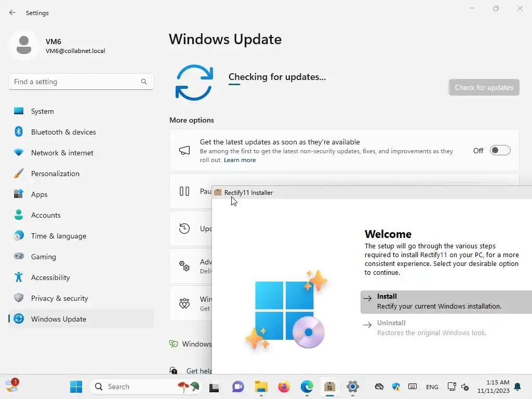Click the magnifier icon in Find a setting
This screenshot has height=399, width=532.
pyautogui.click(x=144, y=82)
